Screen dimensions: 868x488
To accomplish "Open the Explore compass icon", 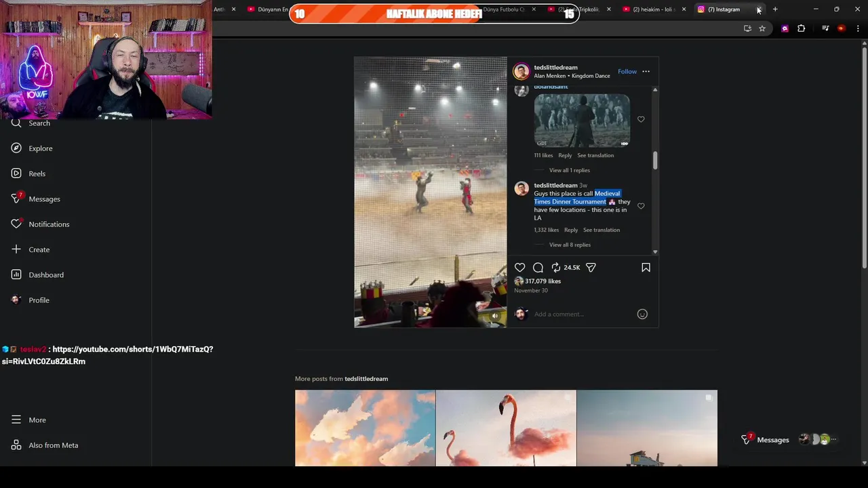I will point(16,148).
